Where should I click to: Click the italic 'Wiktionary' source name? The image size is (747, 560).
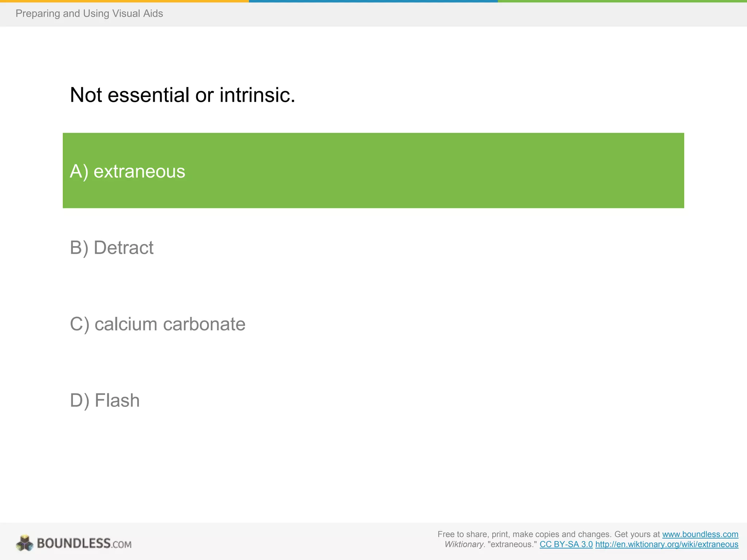(x=464, y=544)
